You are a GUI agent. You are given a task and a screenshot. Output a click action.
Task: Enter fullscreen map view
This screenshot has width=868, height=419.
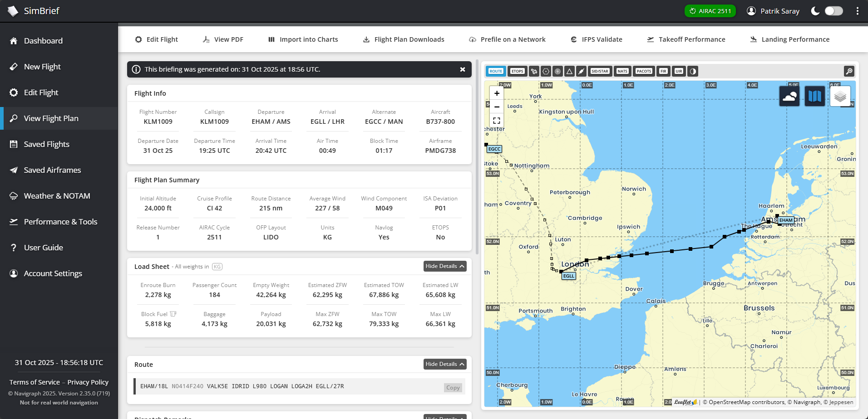click(497, 121)
